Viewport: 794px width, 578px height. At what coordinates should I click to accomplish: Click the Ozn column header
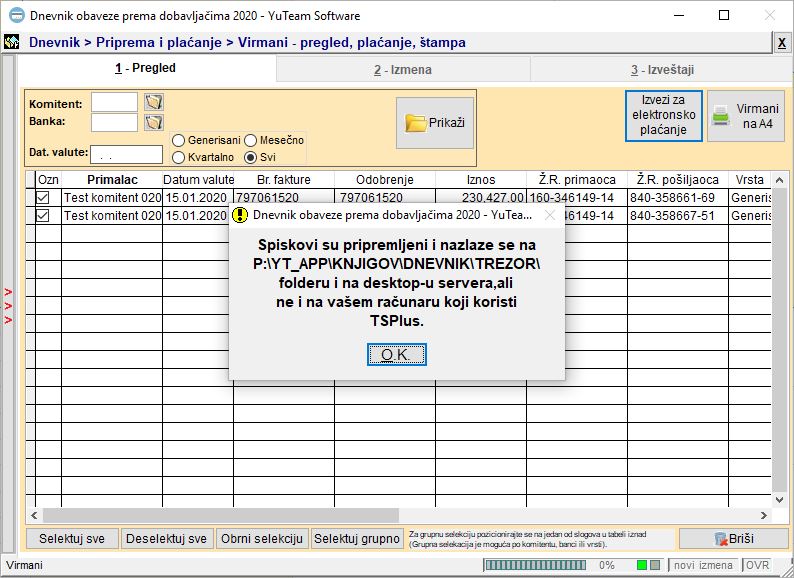pos(49,180)
